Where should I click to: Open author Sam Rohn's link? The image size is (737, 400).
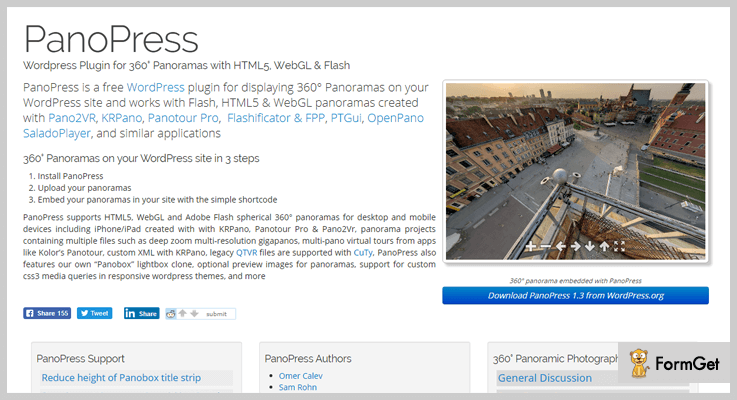click(x=298, y=387)
